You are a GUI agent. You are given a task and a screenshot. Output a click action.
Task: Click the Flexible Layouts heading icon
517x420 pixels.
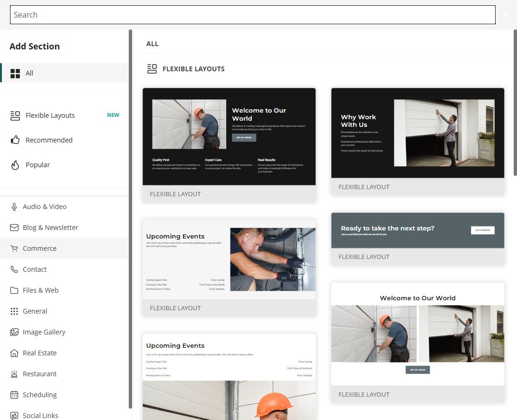152,69
